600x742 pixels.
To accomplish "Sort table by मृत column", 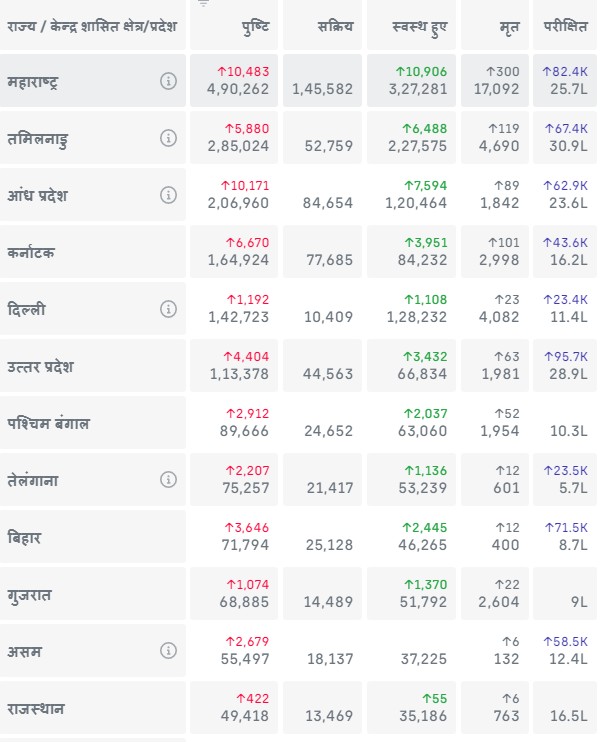I will pos(509,26).
